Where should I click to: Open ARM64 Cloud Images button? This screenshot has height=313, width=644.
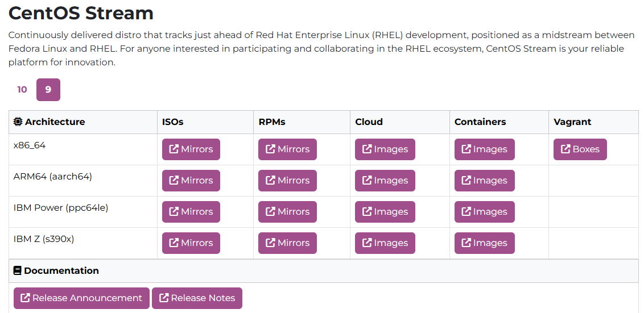click(385, 181)
